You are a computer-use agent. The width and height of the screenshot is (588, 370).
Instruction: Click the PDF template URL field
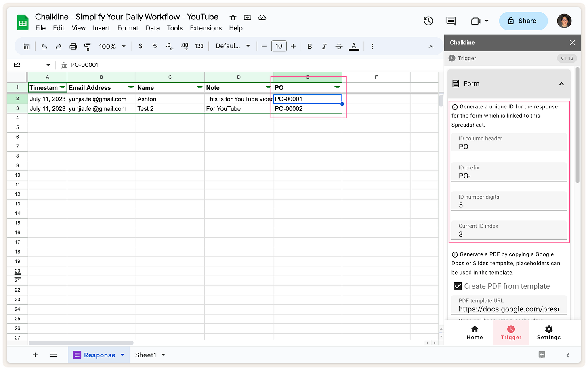coord(509,305)
